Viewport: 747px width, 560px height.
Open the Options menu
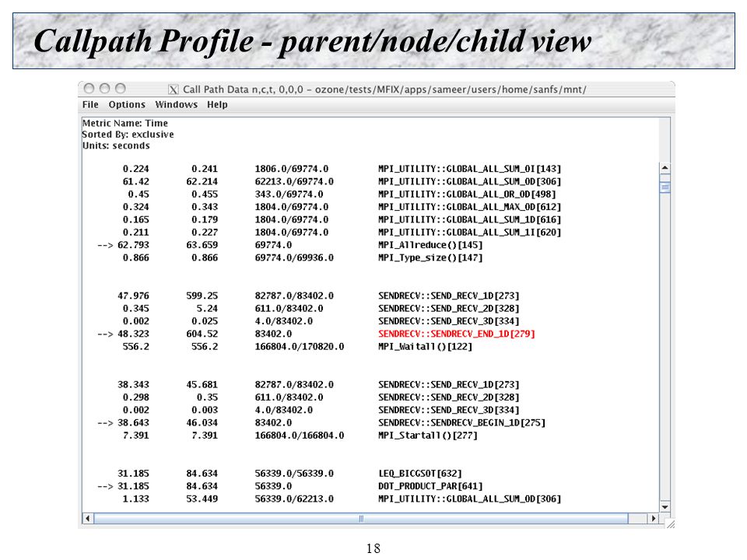pyautogui.click(x=127, y=104)
